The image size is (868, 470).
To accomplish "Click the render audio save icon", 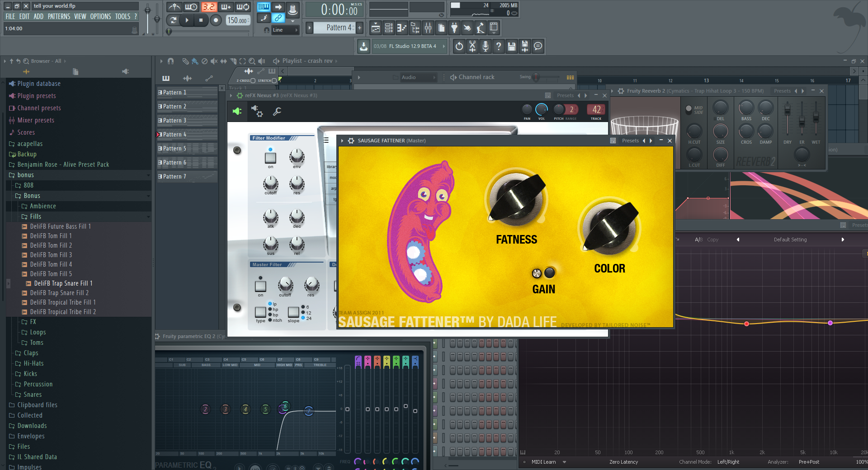I will pos(525,46).
